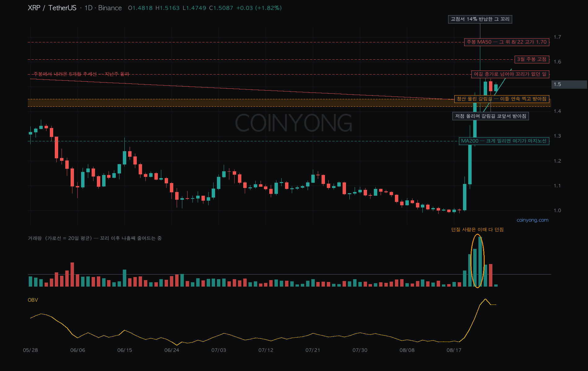Click the XRP / TetherUS symbol title
Viewport: 588px width, 371px height.
tap(52, 8)
